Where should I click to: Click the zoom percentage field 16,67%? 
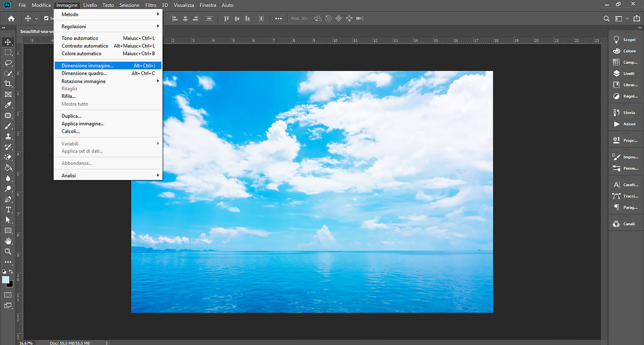tap(26, 343)
